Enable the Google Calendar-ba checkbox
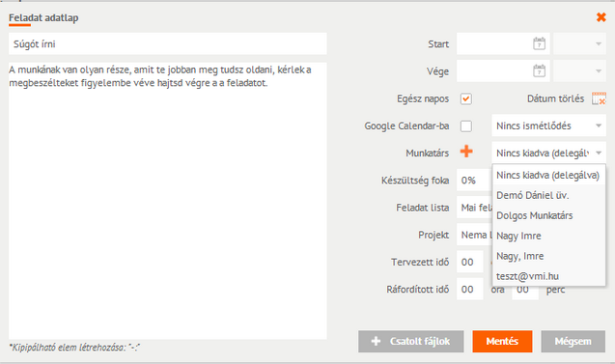Viewport: 615px width, 364px height. point(466,126)
